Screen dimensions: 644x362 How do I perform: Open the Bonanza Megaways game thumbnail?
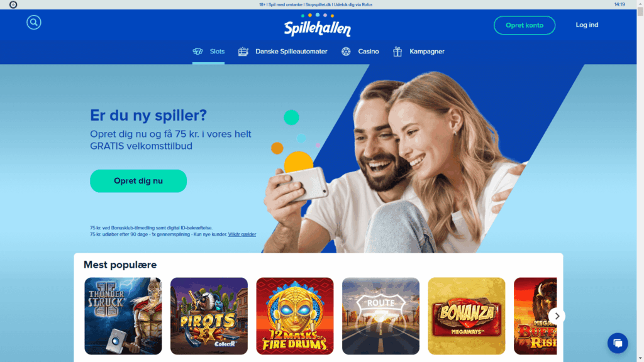coord(467,316)
